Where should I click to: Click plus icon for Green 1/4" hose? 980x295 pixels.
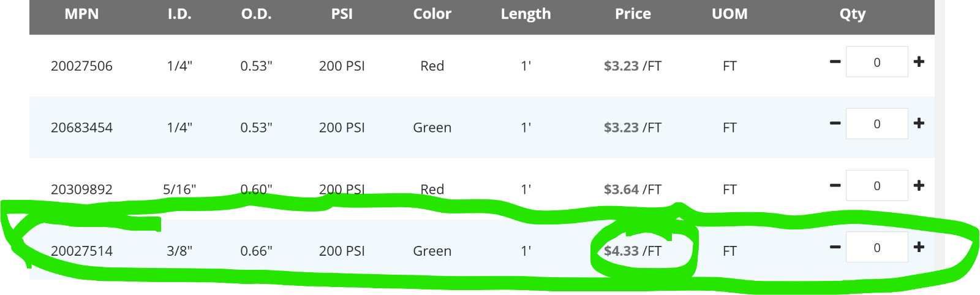[x=919, y=123]
